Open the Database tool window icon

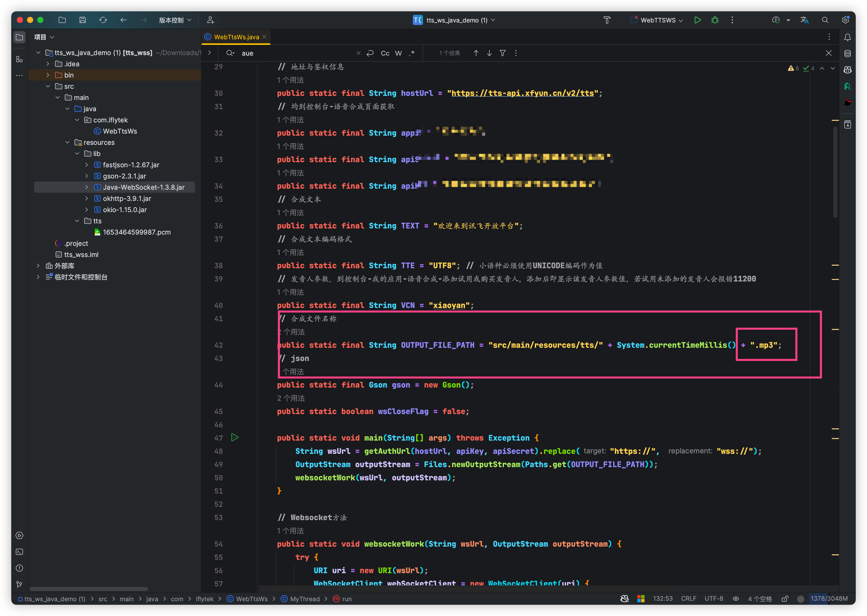[x=847, y=54]
